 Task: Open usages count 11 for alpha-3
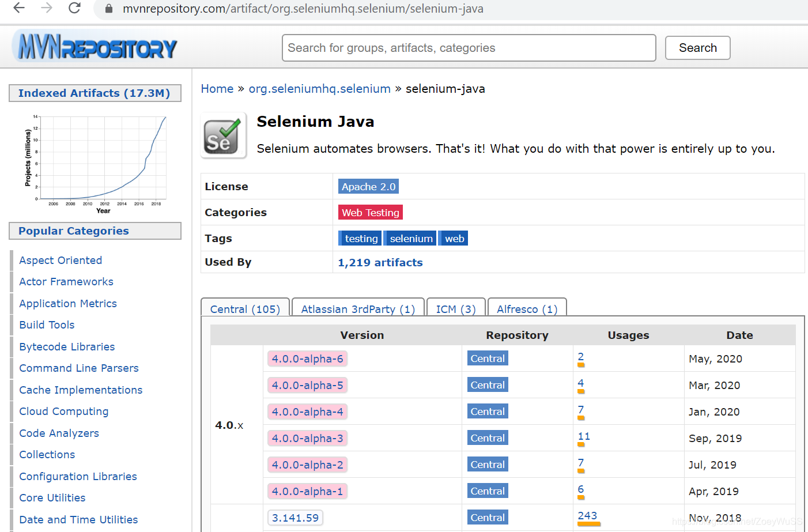pos(584,437)
